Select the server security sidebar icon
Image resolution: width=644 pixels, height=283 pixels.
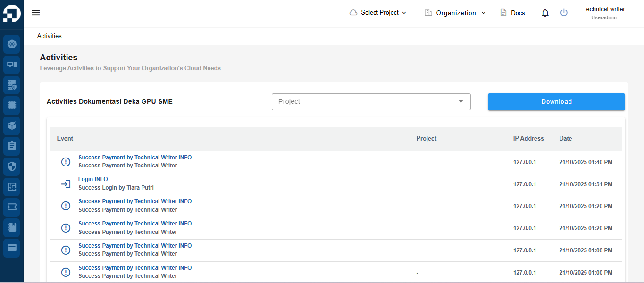point(12,85)
